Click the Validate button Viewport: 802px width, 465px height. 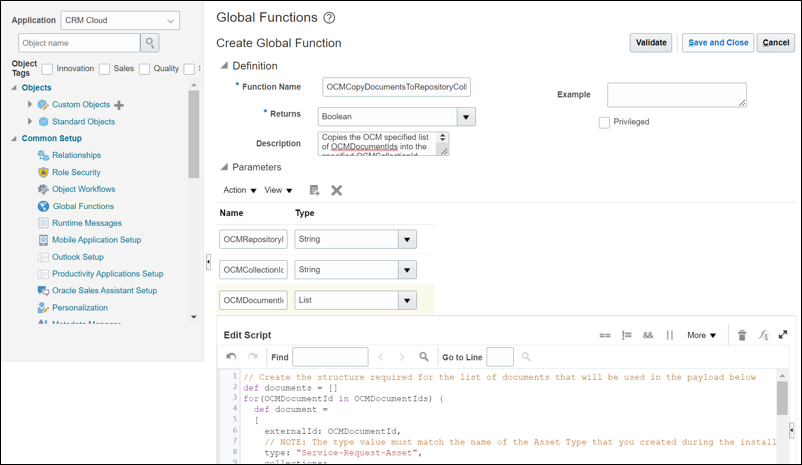(651, 42)
